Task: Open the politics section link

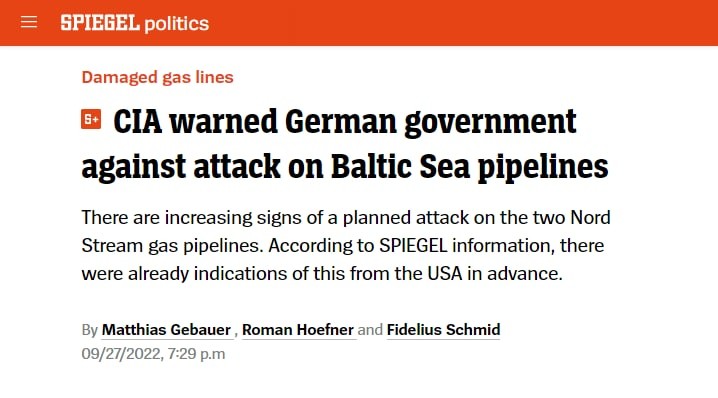Action: tap(176, 24)
